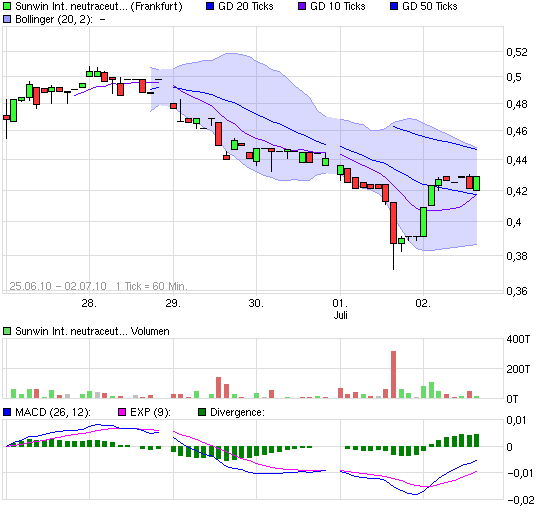Click the -0,02 MACD axis value

[520, 500]
